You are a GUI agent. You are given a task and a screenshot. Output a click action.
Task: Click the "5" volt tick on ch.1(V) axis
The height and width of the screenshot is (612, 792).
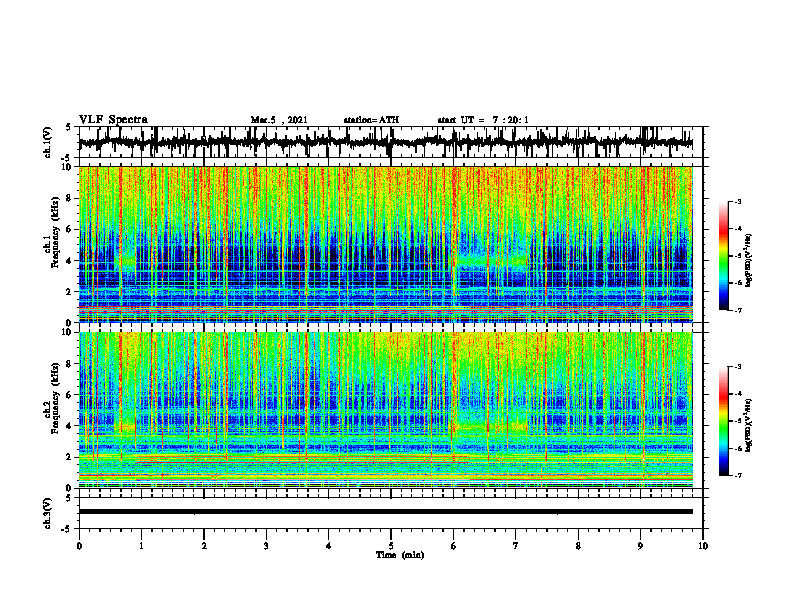click(68, 128)
